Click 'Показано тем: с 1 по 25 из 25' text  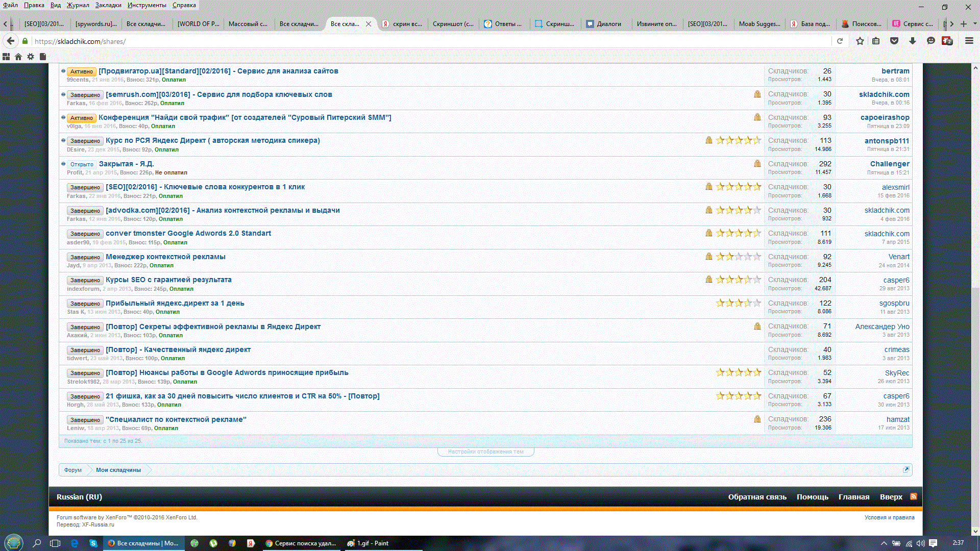pos(103,441)
